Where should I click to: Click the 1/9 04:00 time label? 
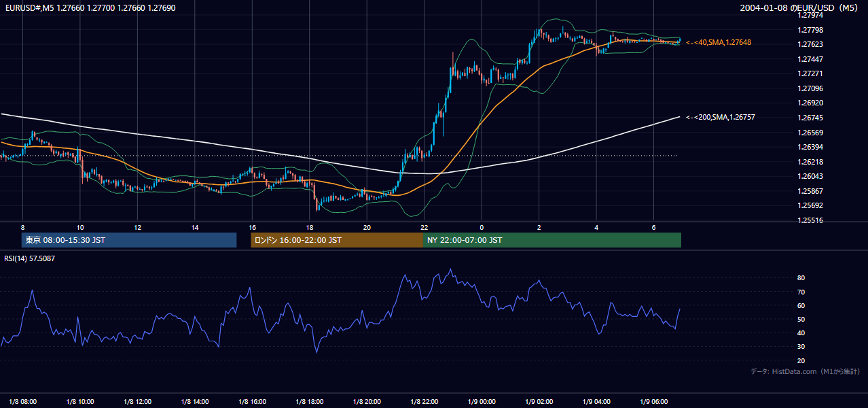point(597,402)
